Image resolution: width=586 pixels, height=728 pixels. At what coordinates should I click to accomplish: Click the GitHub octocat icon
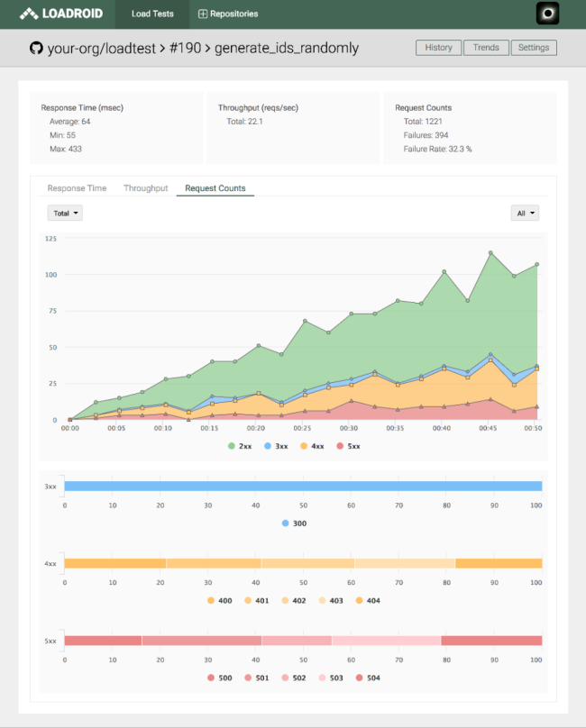36,48
